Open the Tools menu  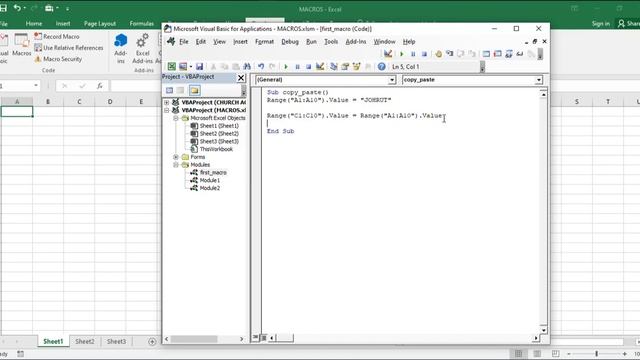(x=331, y=42)
